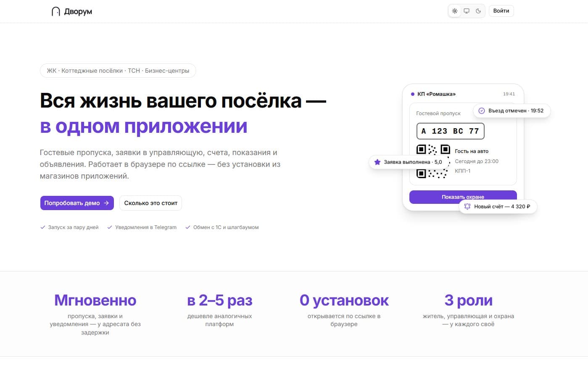Click the Обмен с 1С и шлагбаумом text
The height and width of the screenshot is (382, 588).
click(226, 227)
